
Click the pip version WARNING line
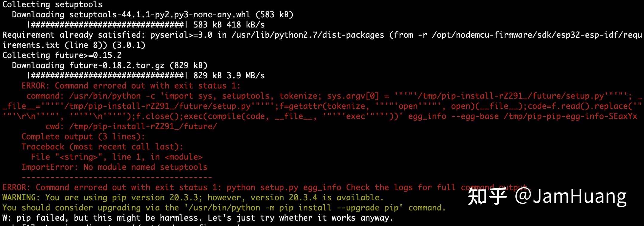pos(192,198)
